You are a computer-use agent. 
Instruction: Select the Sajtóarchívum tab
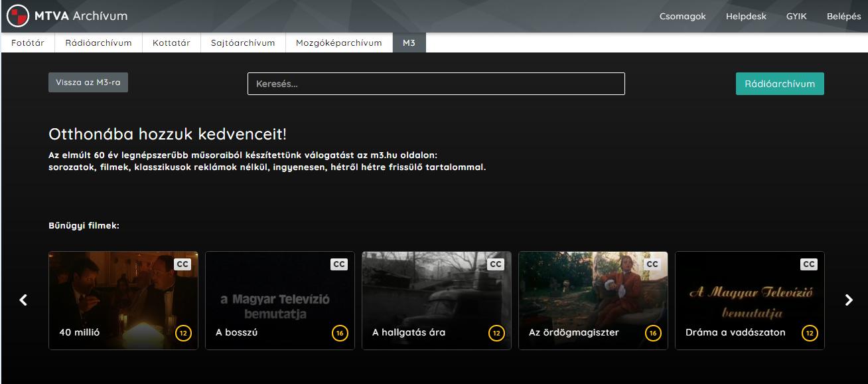pos(243,43)
